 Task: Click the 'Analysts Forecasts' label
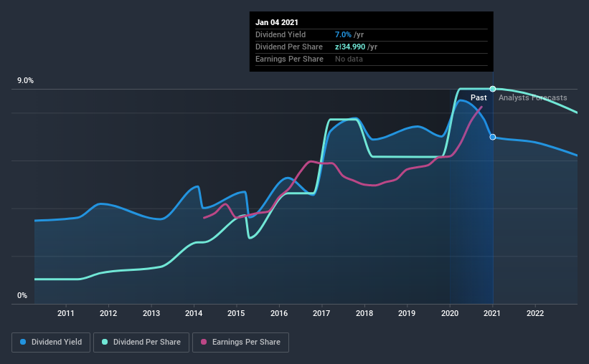pyautogui.click(x=532, y=97)
